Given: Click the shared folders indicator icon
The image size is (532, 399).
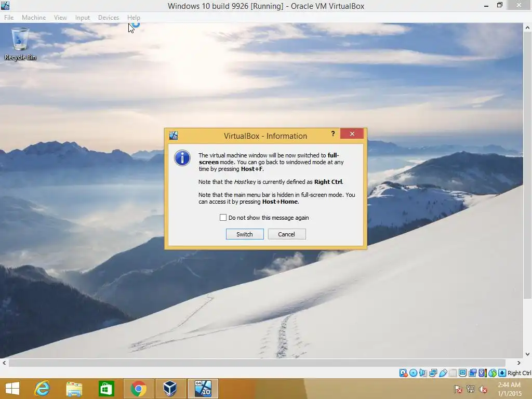Looking at the screenshot, I should tap(453, 373).
